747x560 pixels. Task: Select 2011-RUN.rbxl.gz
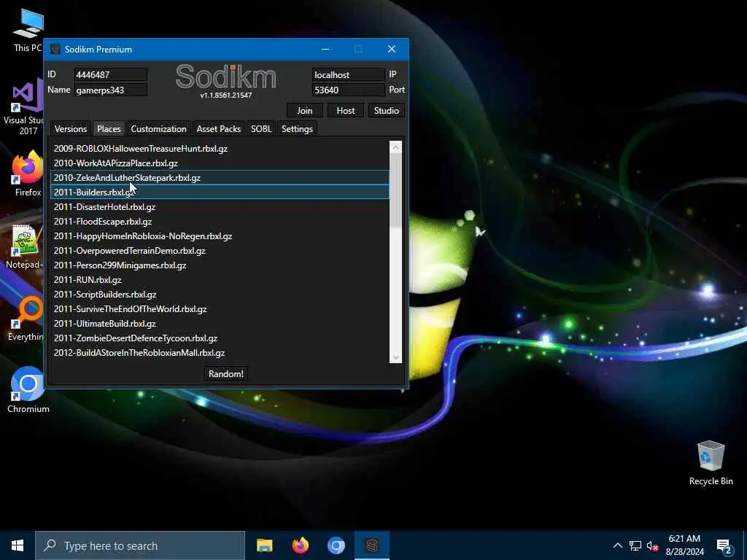click(x=220, y=280)
